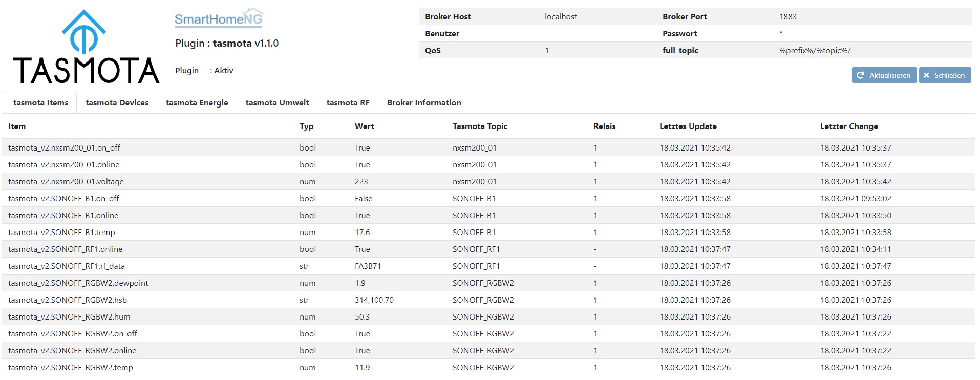Click the humidity value 50.3

coord(363,317)
